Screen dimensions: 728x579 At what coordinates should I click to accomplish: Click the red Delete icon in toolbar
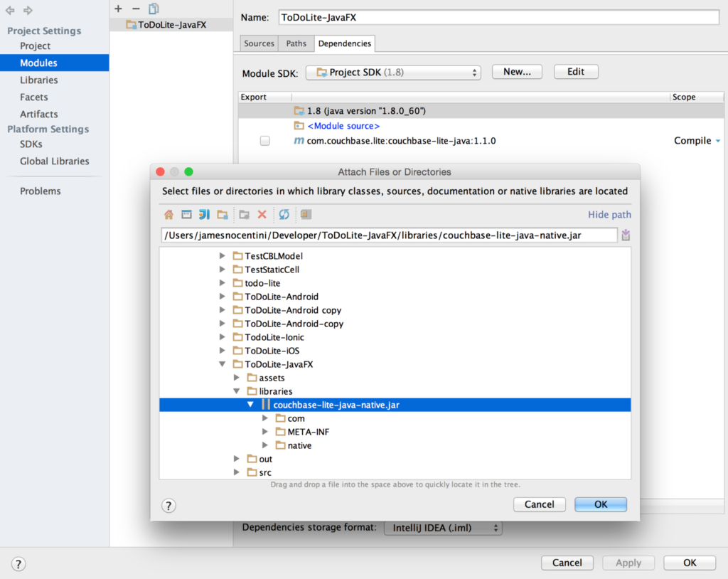(262, 214)
